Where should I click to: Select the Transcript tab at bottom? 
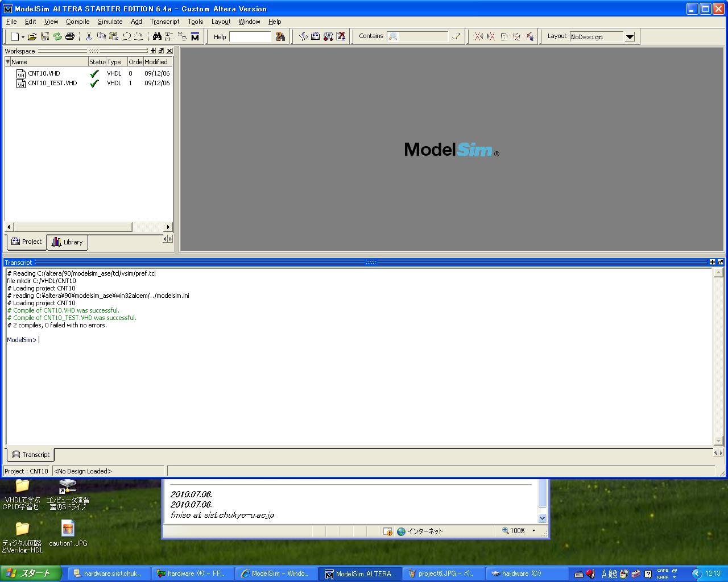[31, 455]
